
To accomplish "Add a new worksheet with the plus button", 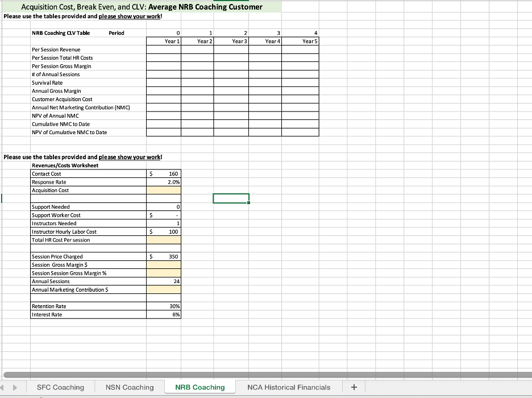I will coord(354,387).
